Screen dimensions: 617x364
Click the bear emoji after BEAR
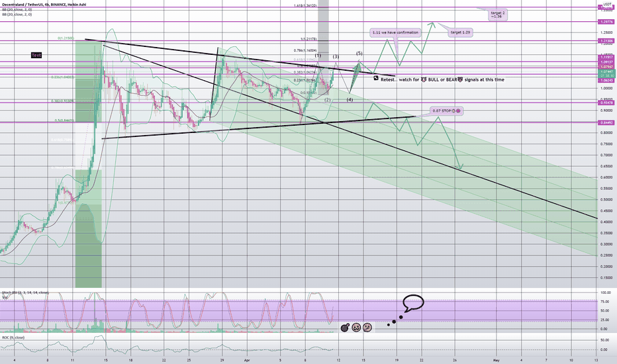tap(460, 79)
